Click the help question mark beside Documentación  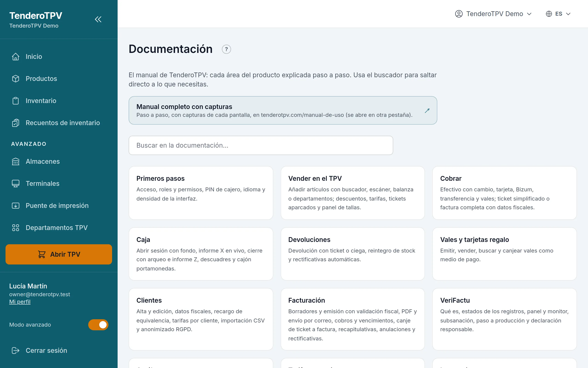(226, 49)
